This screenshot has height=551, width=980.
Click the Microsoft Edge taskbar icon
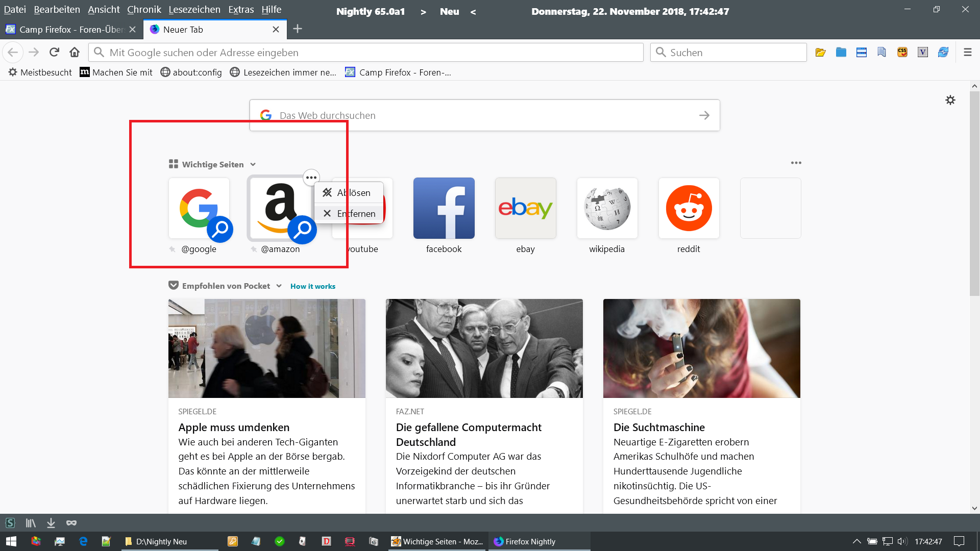click(83, 541)
